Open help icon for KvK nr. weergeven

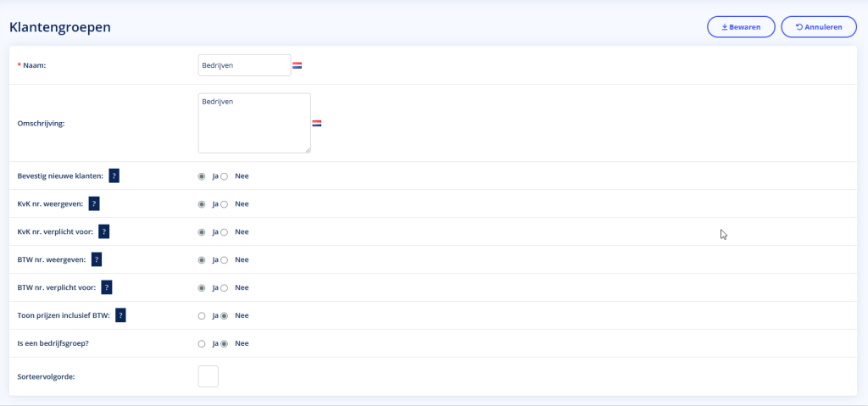click(x=94, y=204)
